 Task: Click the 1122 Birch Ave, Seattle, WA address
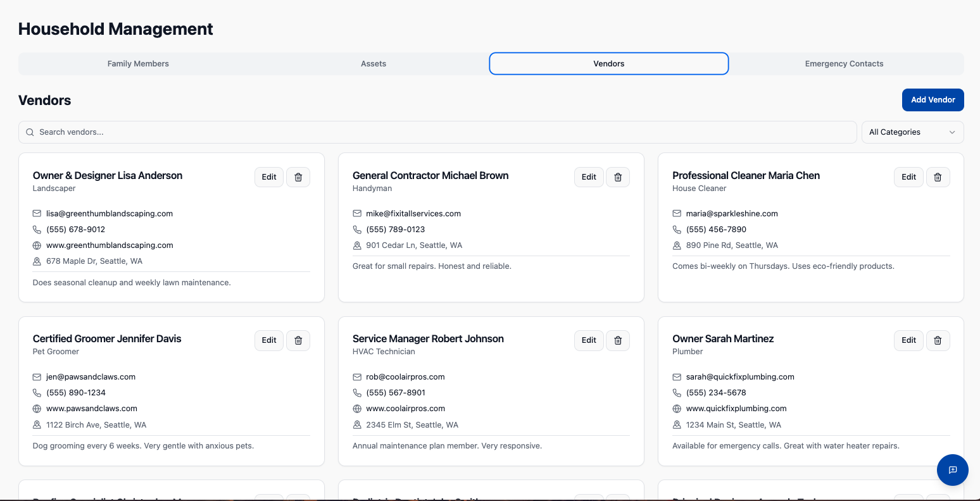pos(96,425)
